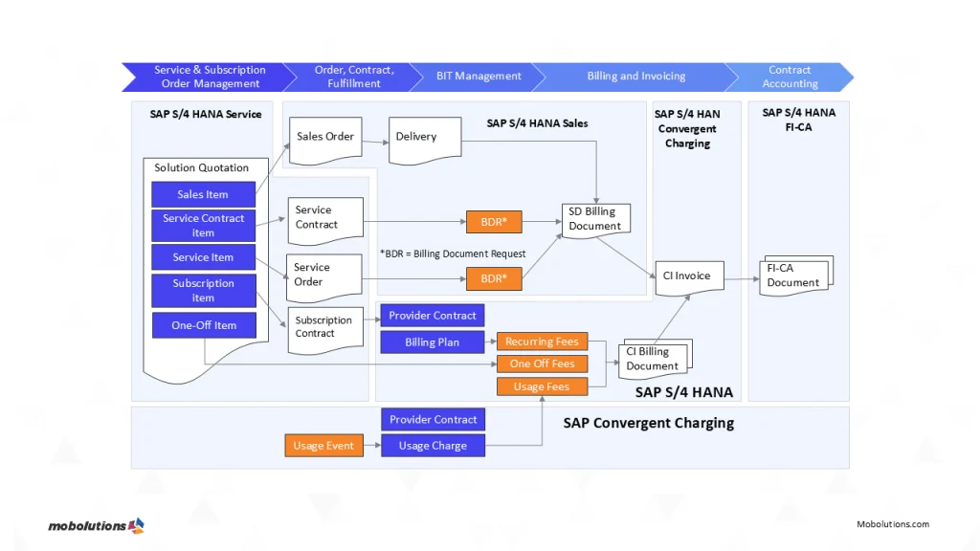Click the BDR = Billing Document Request footnote
The image size is (980, 551).
(453, 253)
